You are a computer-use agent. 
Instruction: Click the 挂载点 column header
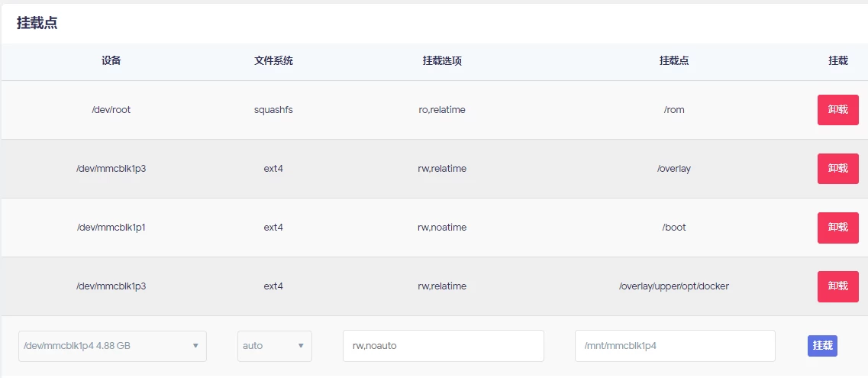(x=674, y=61)
